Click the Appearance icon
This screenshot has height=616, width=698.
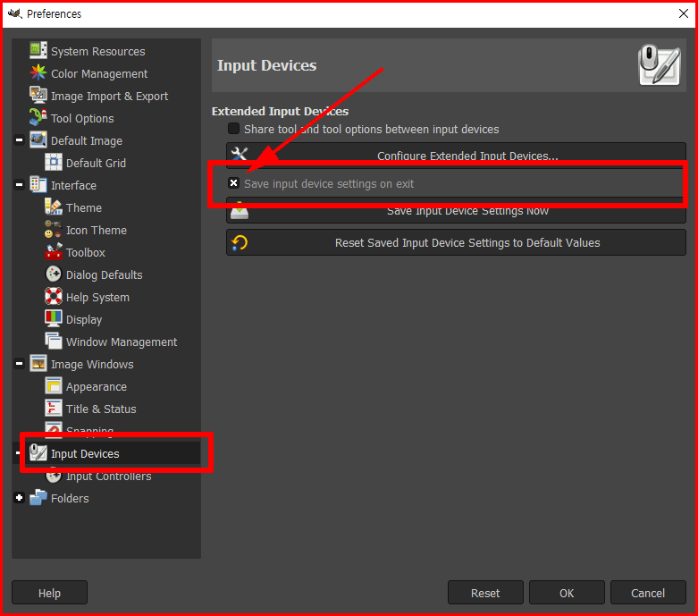pyautogui.click(x=54, y=385)
